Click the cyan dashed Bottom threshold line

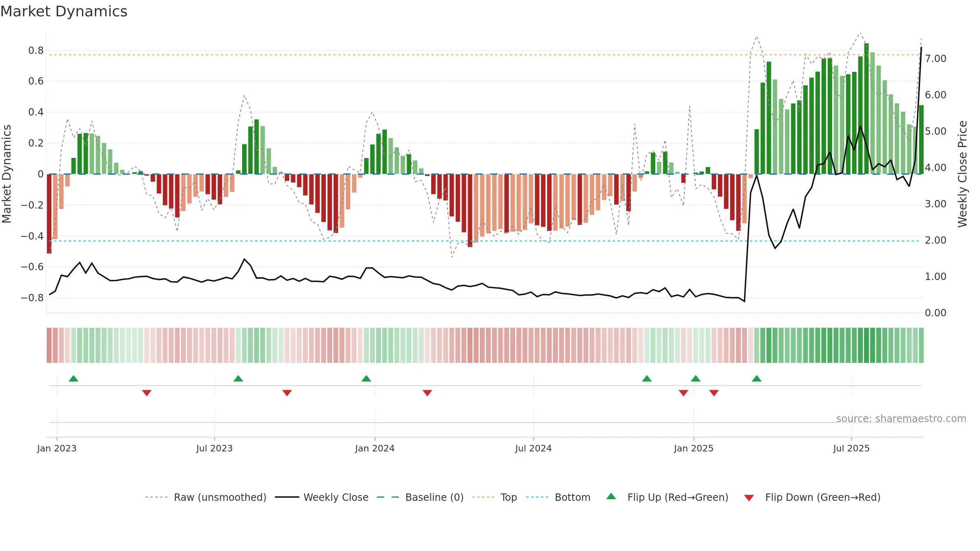[484, 241]
